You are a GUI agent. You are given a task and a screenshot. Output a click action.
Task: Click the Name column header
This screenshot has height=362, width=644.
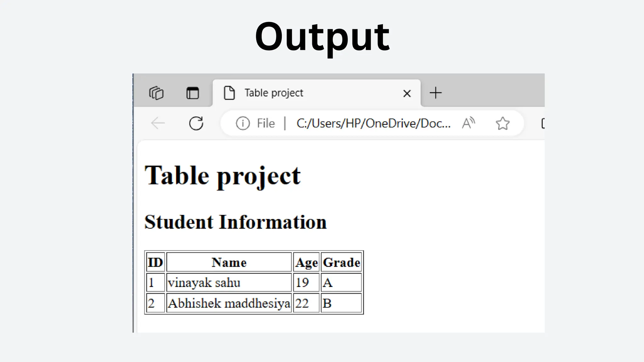tap(229, 262)
